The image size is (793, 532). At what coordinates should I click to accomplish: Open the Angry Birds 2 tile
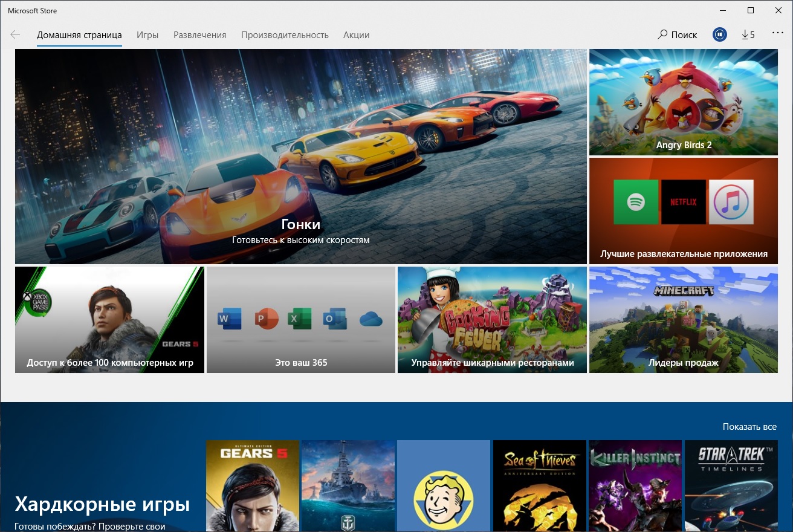point(684,102)
